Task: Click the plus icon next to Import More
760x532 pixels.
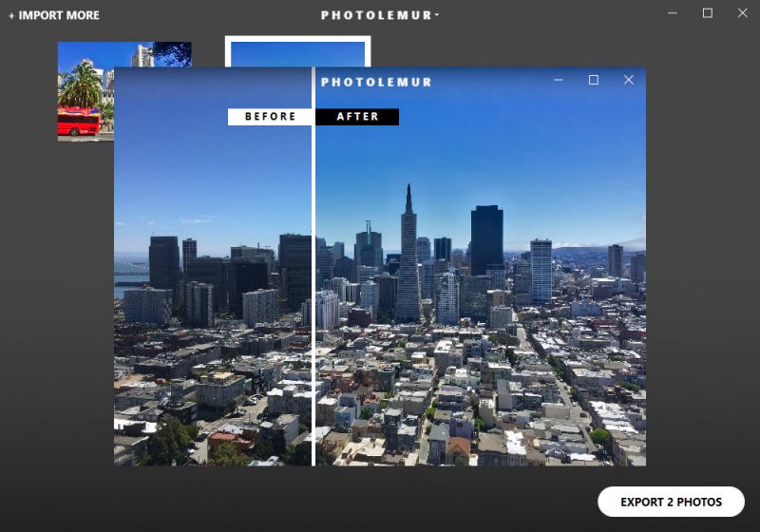Action: [x=11, y=15]
